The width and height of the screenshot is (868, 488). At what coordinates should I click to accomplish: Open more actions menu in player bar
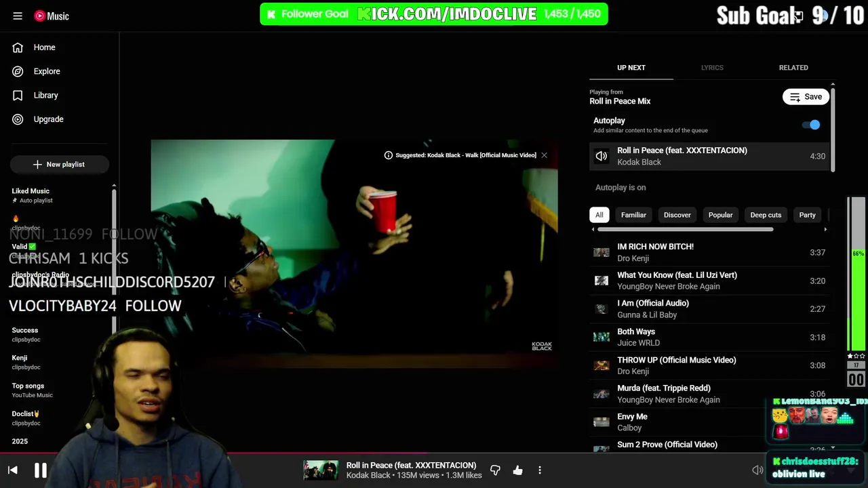pyautogui.click(x=540, y=470)
